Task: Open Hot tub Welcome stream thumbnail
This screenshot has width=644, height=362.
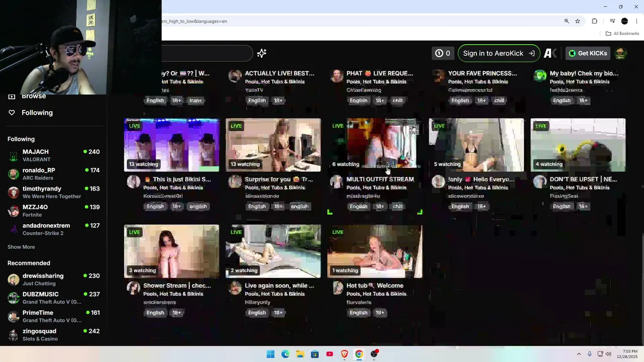Action: (375, 251)
